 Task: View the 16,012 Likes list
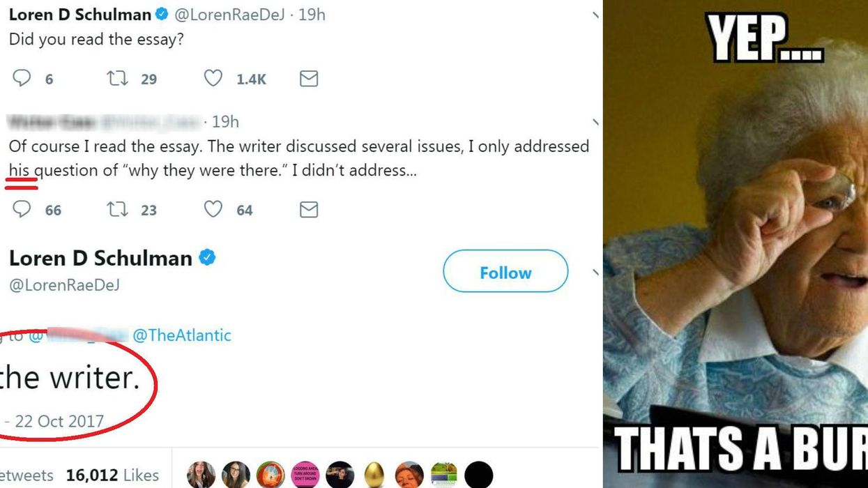pyautogui.click(x=112, y=475)
